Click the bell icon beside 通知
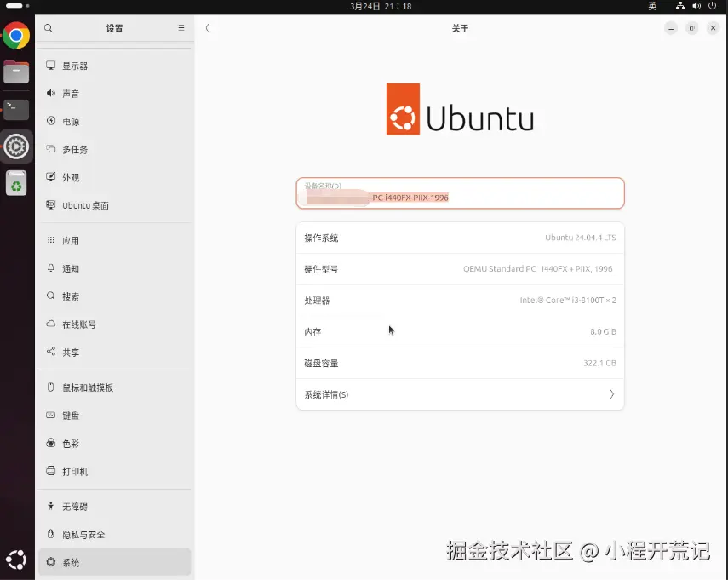Viewport: 728px width, 580px height. (50, 268)
